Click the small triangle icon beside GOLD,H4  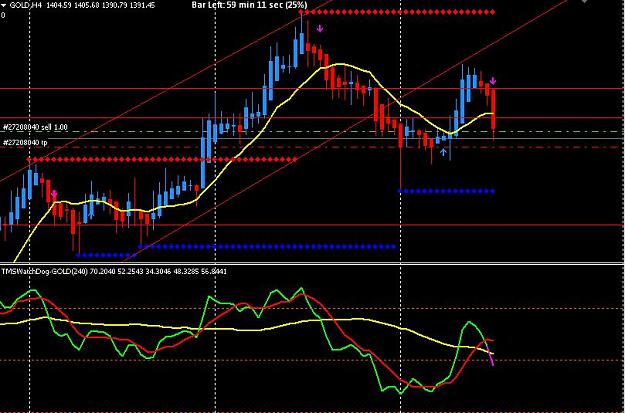(x=4, y=5)
